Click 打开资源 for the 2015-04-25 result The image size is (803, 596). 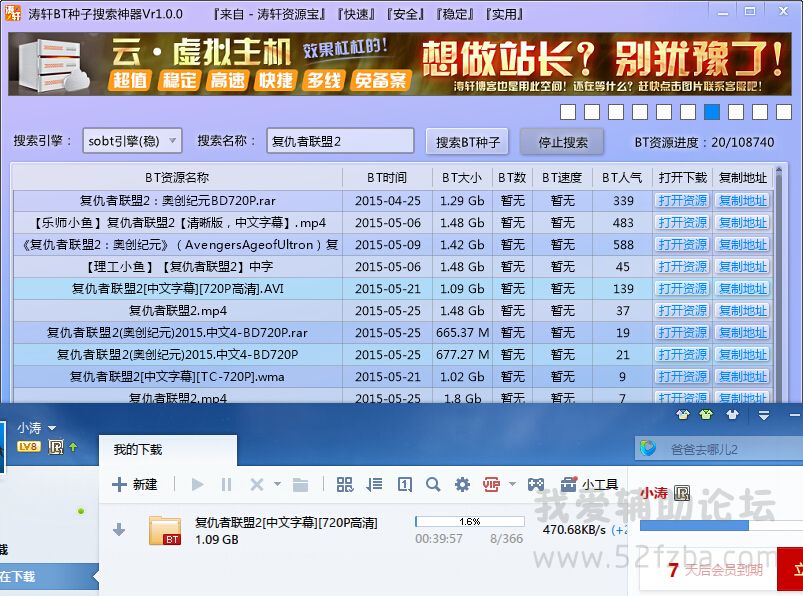point(682,200)
